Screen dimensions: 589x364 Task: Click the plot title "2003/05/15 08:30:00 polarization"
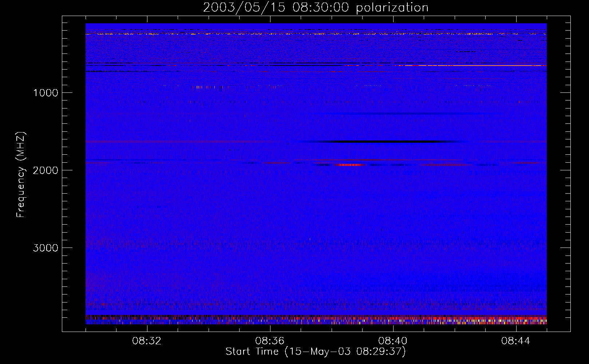[316, 7]
